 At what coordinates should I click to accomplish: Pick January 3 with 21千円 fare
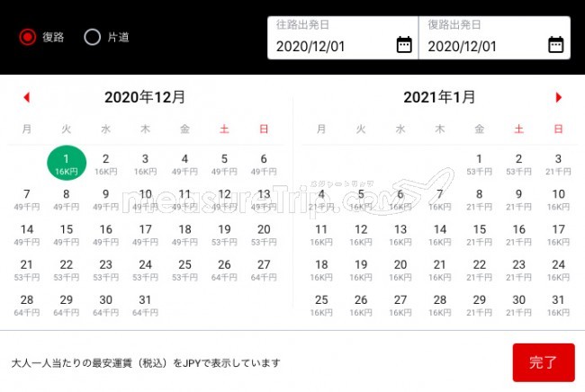(558, 165)
